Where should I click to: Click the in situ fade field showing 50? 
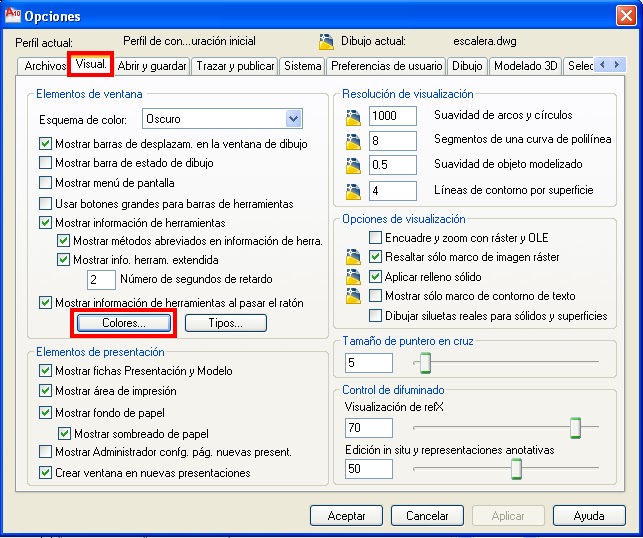[369, 469]
